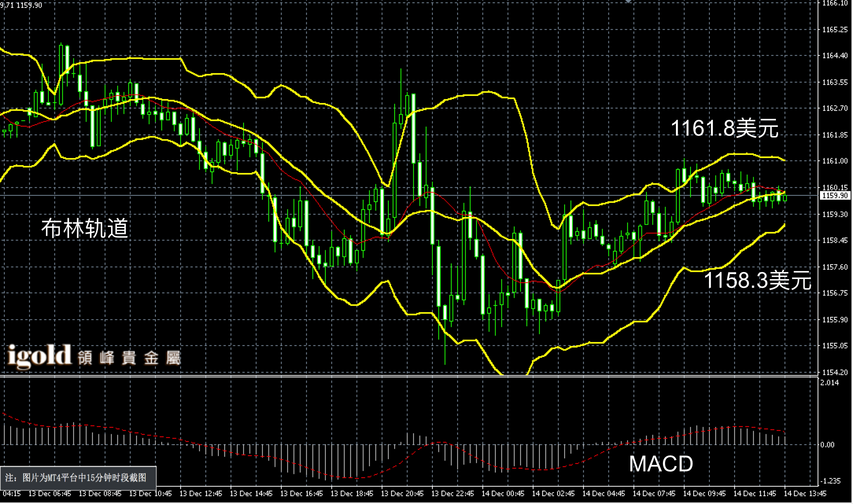Image resolution: width=853 pixels, height=504 pixels.
Task: Click the 14 Dec 13:45 time marker
Action: pyautogui.click(x=805, y=493)
